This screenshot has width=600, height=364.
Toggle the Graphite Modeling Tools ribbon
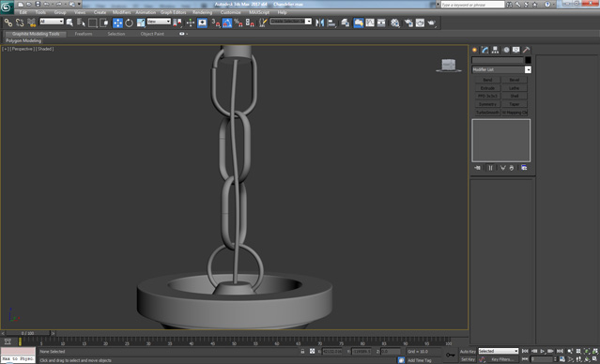(x=359, y=23)
